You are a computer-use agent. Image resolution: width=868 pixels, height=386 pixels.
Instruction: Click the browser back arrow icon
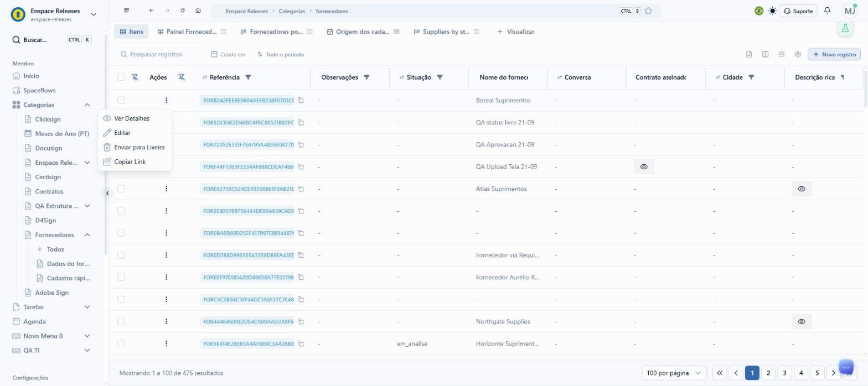(152, 11)
